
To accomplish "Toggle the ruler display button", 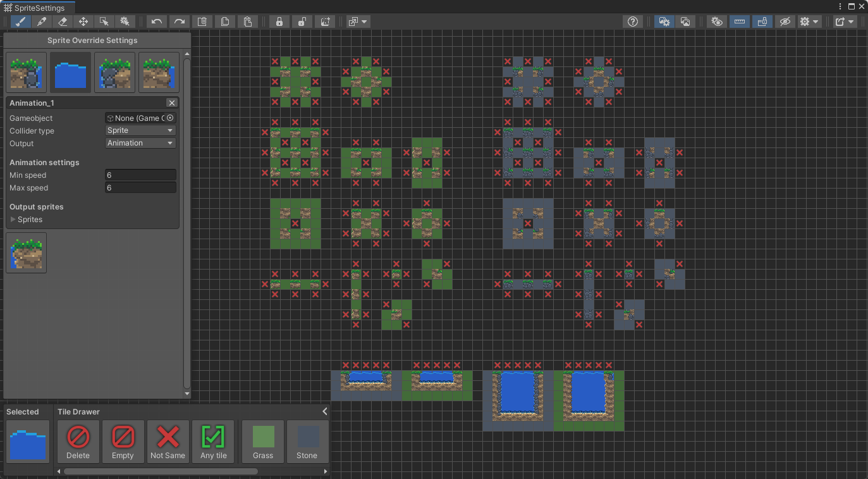I will [740, 22].
